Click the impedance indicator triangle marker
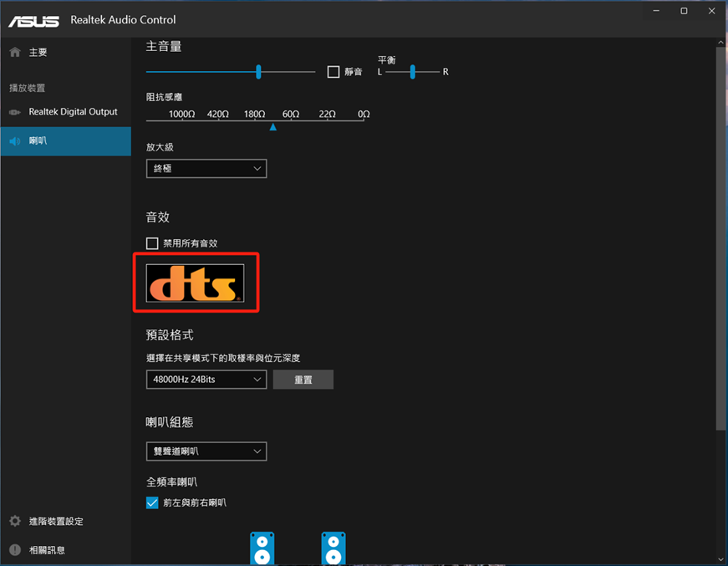The height and width of the screenshot is (566, 728). [273, 127]
